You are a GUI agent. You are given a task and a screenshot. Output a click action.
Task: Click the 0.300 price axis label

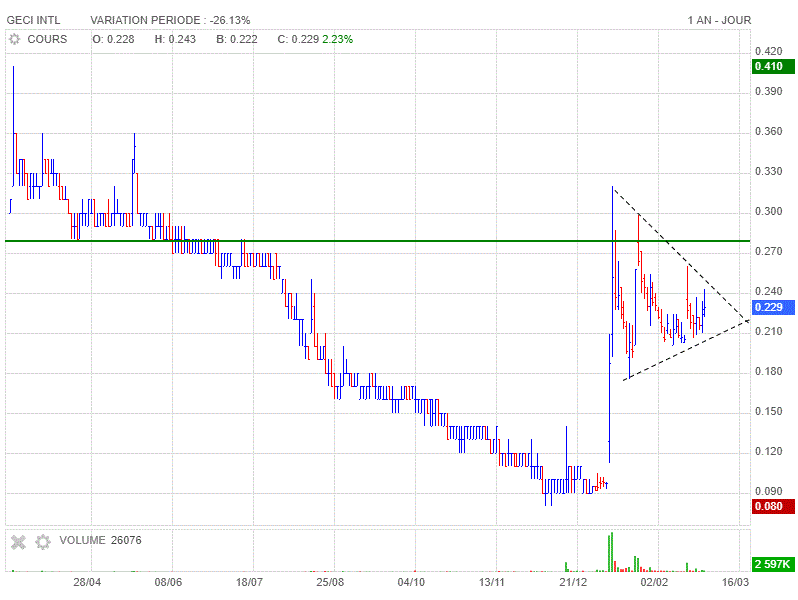click(768, 211)
